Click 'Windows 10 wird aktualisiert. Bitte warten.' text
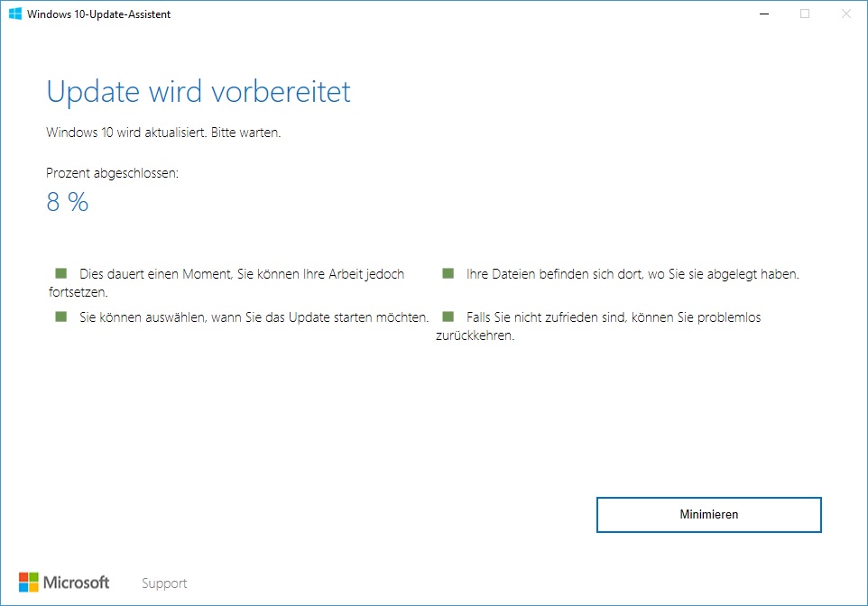Image resolution: width=868 pixels, height=606 pixels. tap(163, 133)
